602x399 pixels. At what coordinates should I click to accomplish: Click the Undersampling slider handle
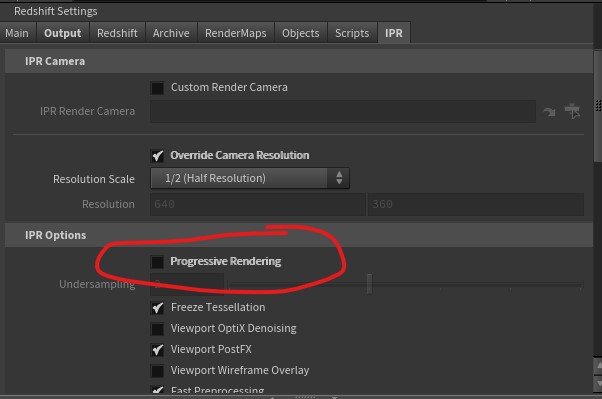(x=369, y=284)
